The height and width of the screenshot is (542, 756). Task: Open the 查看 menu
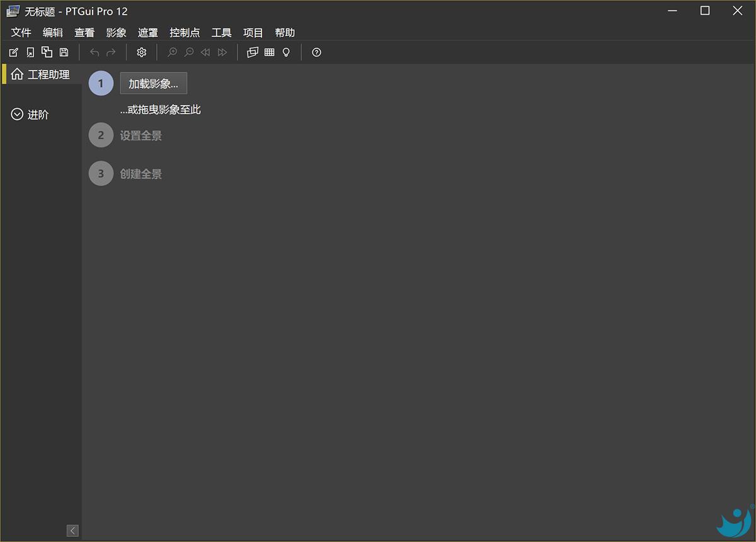(x=84, y=33)
